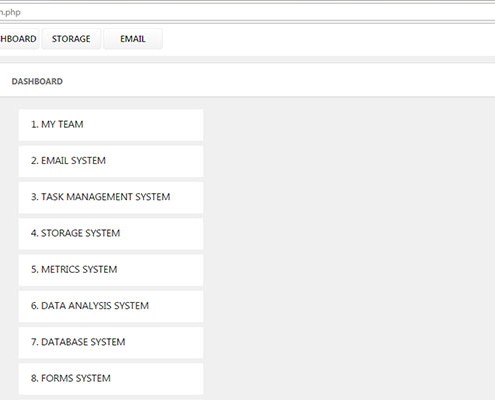This screenshot has width=495, height=400.
Task: Switch to the EMAIL tab
Action: pyautogui.click(x=133, y=39)
